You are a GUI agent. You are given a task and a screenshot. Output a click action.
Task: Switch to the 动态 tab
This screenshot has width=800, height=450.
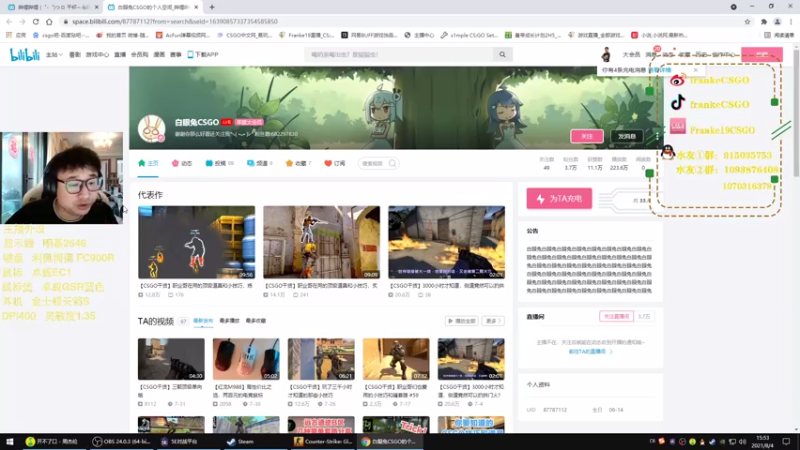click(x=182, y=163)
